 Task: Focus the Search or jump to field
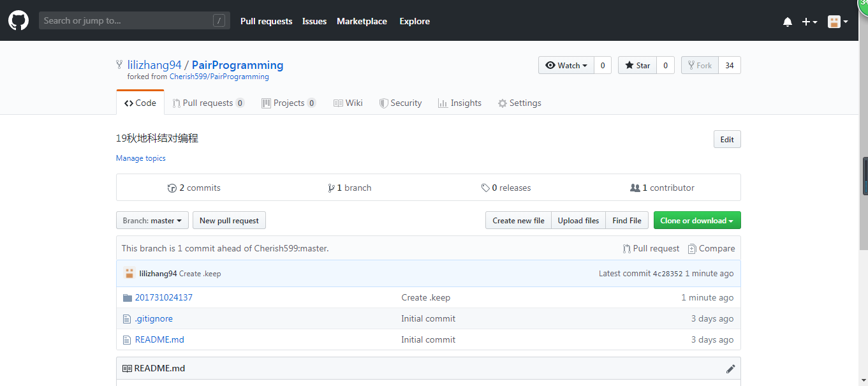pos(134,20)
